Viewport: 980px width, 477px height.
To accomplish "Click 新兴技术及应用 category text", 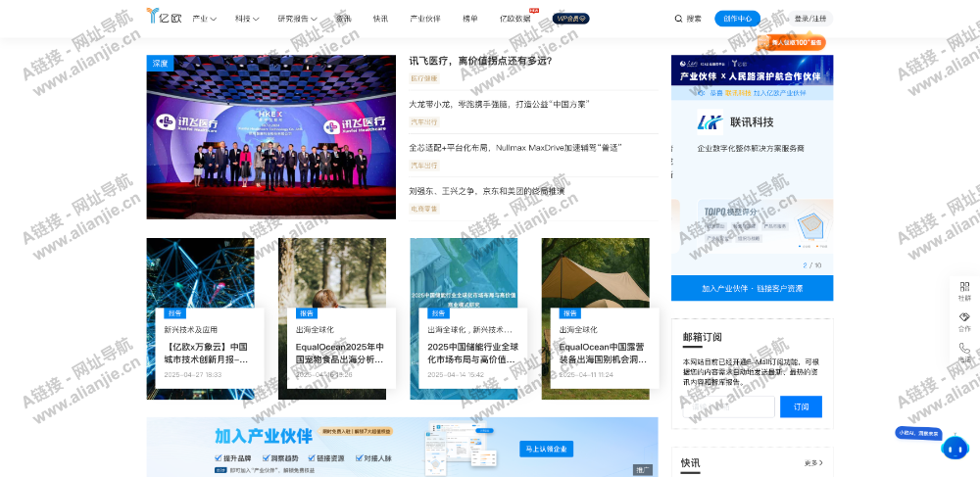I will pos(191,330).
